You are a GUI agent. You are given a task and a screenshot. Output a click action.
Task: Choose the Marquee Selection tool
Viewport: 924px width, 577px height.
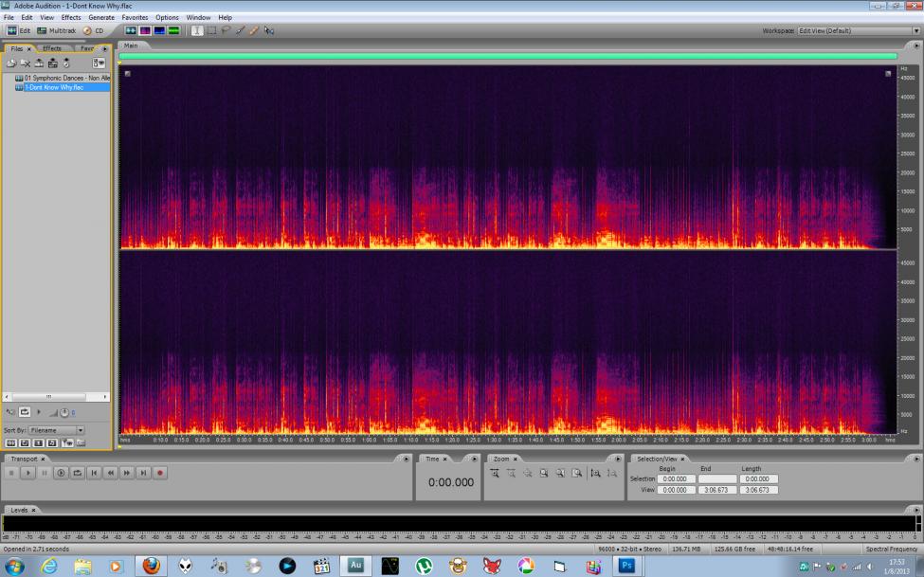[211, 30]
